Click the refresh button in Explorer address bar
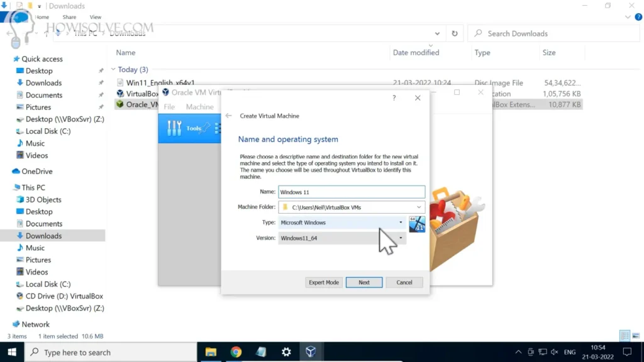Screen dimensions: 644x362 454,34
